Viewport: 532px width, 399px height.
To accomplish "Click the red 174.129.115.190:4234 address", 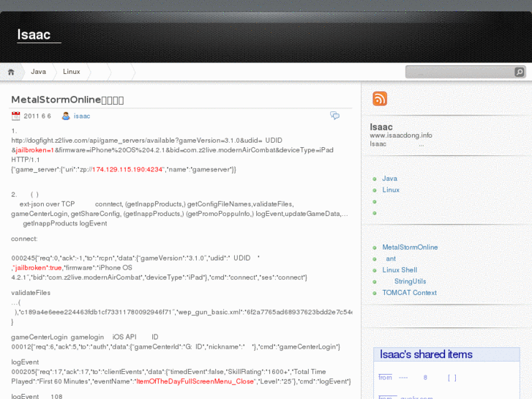I will pyautogui.click(x=127, y=169).
